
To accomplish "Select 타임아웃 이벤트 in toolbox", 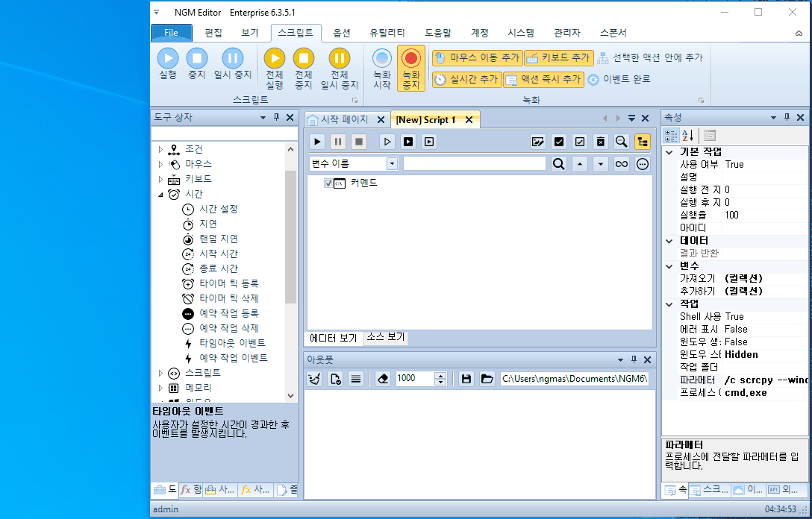I will (233, 343).
